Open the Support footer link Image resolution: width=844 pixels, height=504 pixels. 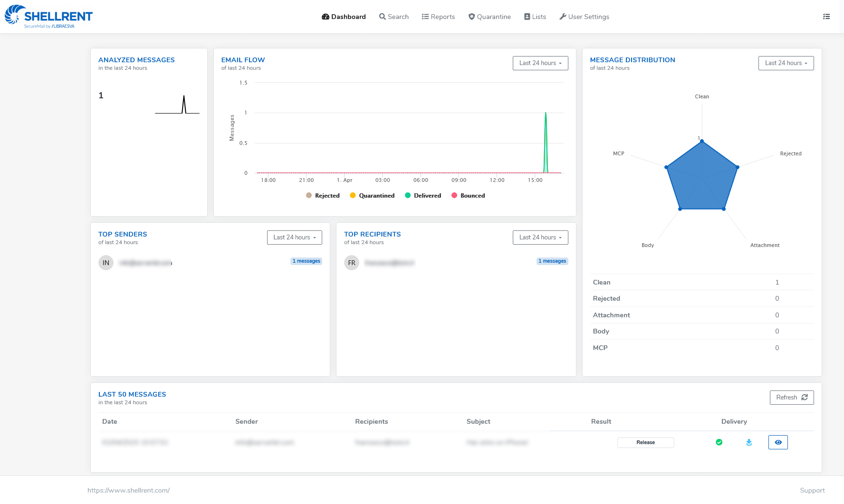[812, 491]
